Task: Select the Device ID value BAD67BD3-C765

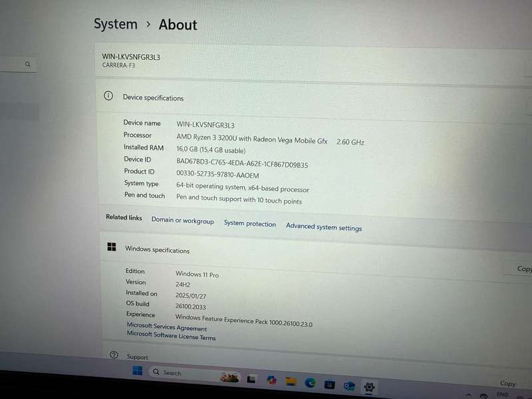Action: [242, 163]
